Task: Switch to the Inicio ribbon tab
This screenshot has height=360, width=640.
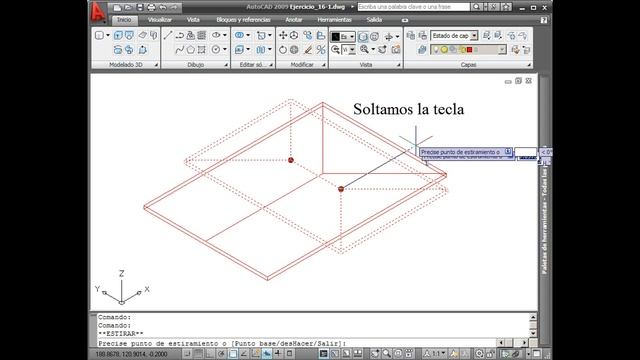Action: click(124, 20)
